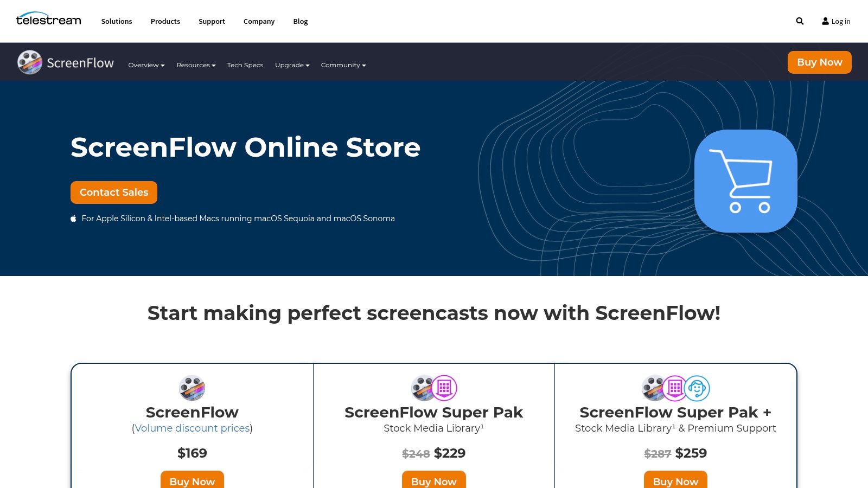Click the orange Buy Now header button

pyautogui.click(x=819, y=62)
